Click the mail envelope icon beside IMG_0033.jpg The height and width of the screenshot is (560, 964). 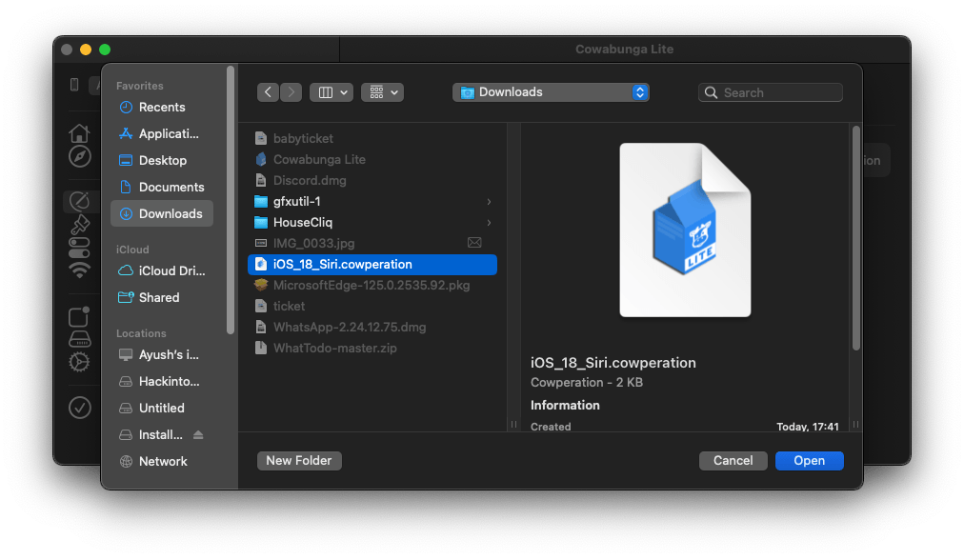[x=474, y=243]
